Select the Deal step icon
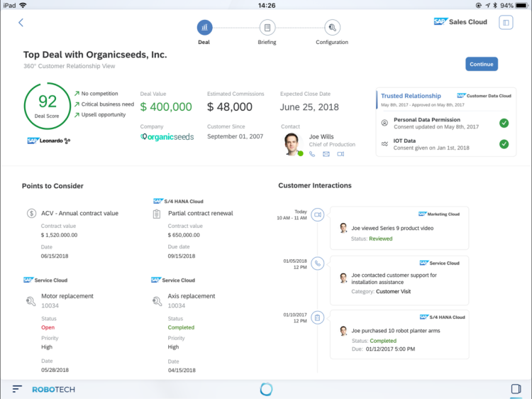The width and height of the screenshot is (532, 399). pos(204,28)
